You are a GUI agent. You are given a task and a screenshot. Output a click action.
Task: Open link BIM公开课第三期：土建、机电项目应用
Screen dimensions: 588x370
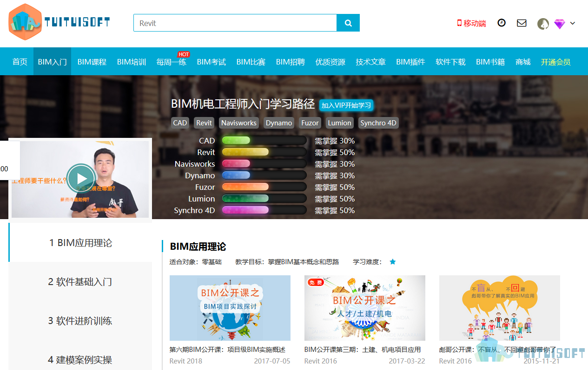363,350
